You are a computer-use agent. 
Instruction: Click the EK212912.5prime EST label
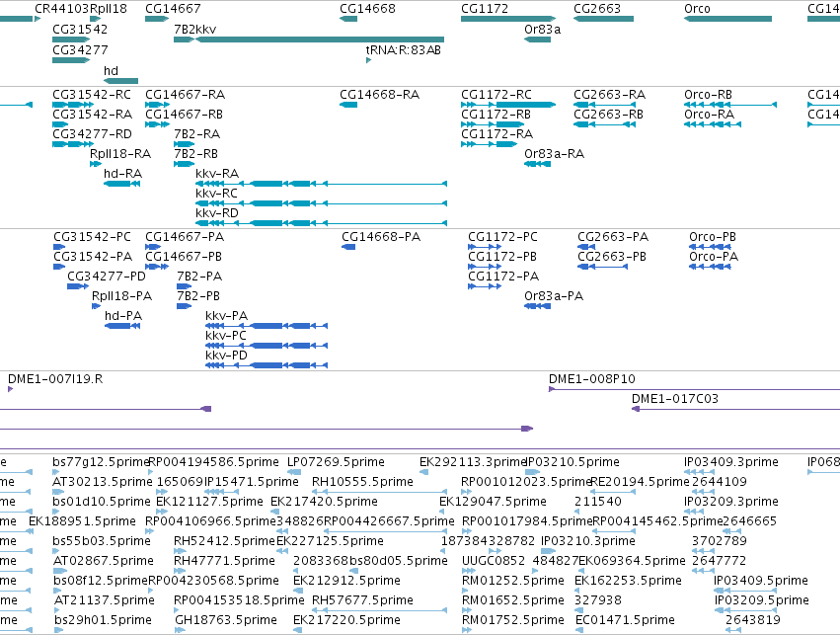(346, 581)
